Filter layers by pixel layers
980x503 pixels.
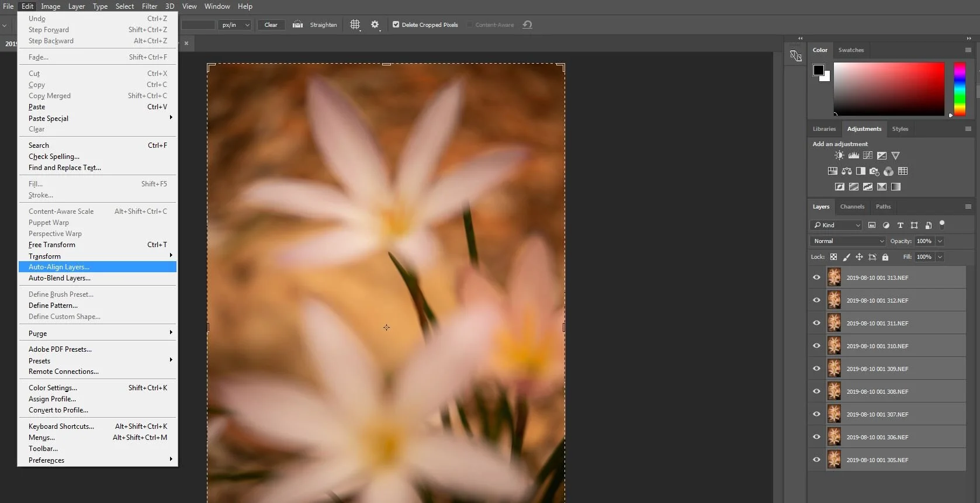872,225
